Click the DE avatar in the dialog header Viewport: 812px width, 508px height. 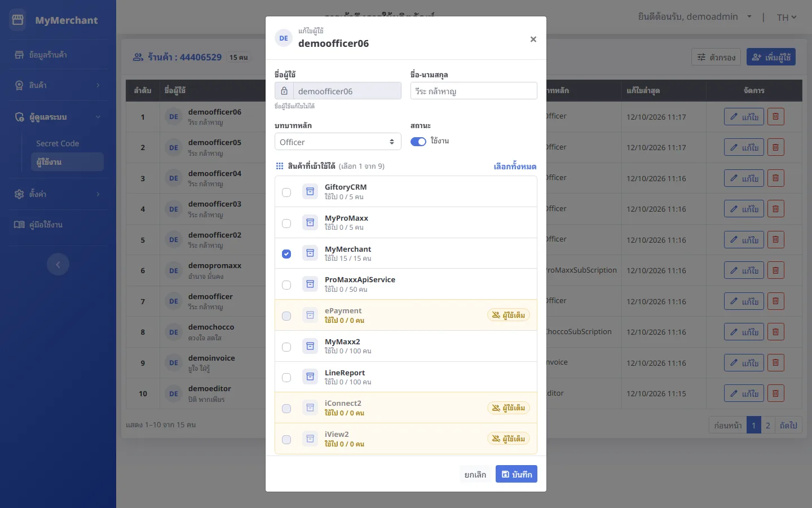tap(284, 38)
